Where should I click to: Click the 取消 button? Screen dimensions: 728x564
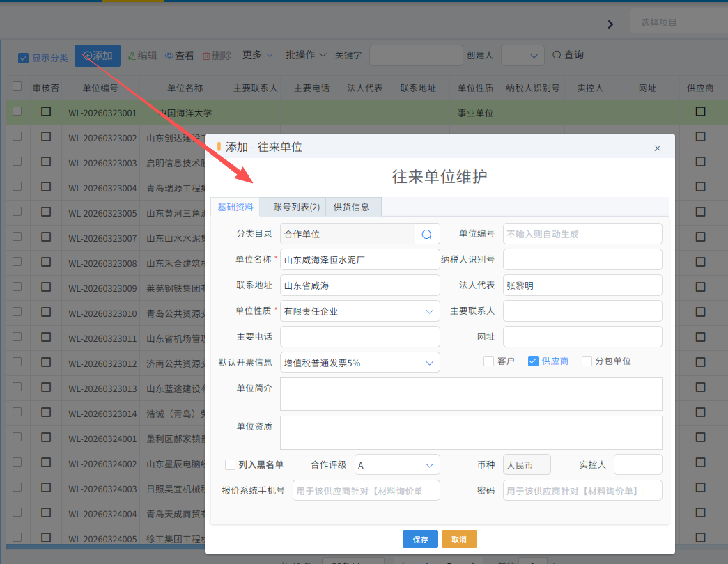pyautogui.click(x=458, y=540)
